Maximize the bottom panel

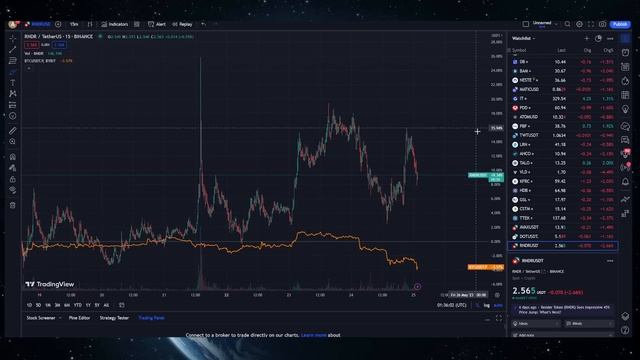pos(499,318)
